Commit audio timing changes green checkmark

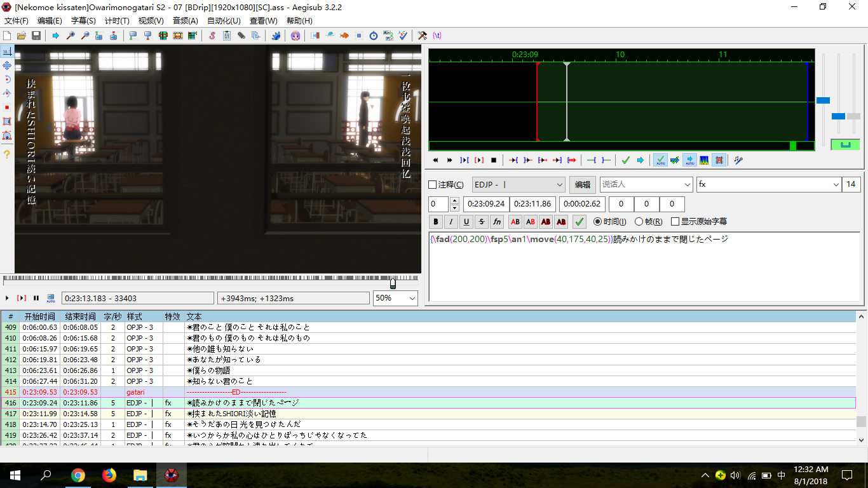(626, 160)
